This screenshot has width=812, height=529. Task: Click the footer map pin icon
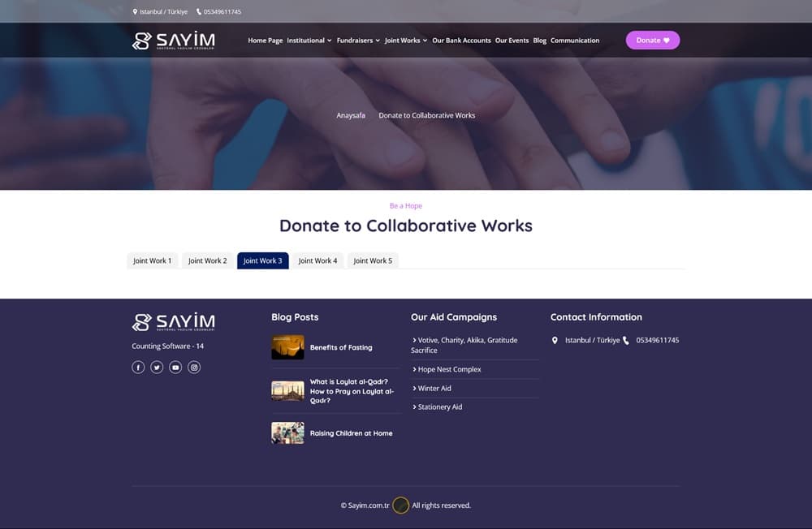click(555, 341)
